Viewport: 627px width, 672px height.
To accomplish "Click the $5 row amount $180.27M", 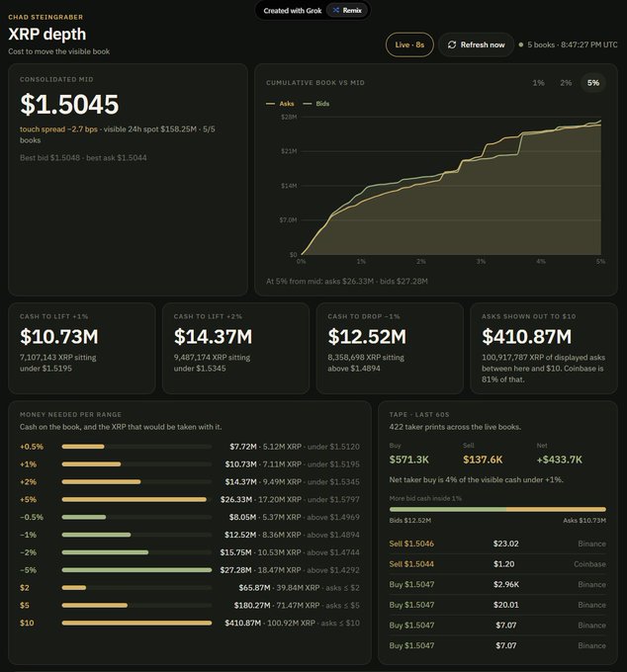I will [x=252, y=605].
